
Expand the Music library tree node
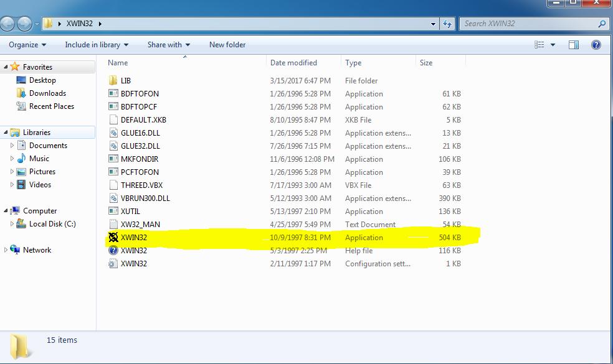pyautogui.click(x=12, y=158)
